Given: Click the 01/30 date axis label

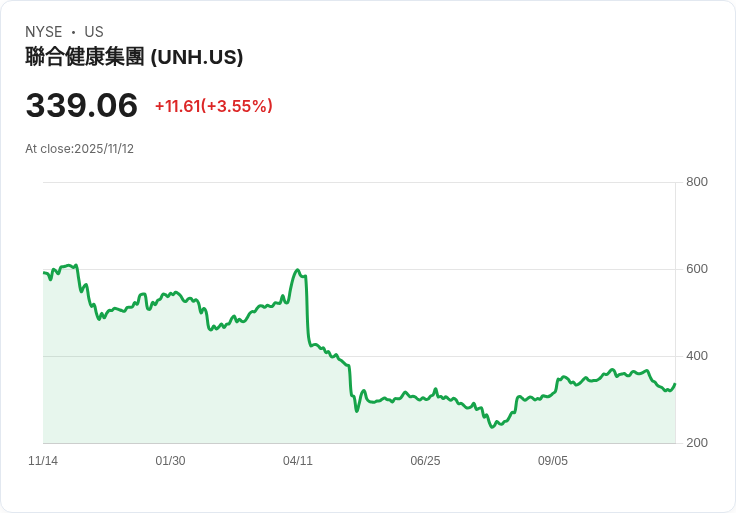Looking at the screenshot, I should 170,460.
